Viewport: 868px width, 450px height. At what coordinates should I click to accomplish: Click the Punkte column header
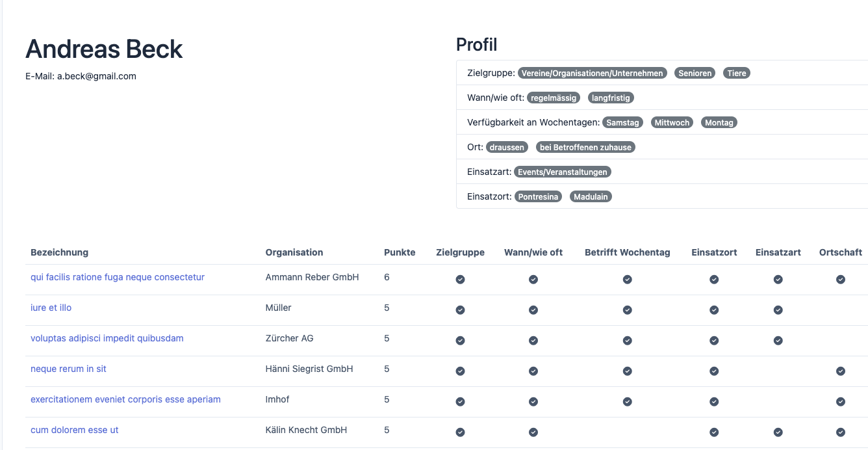pos(400,252)
